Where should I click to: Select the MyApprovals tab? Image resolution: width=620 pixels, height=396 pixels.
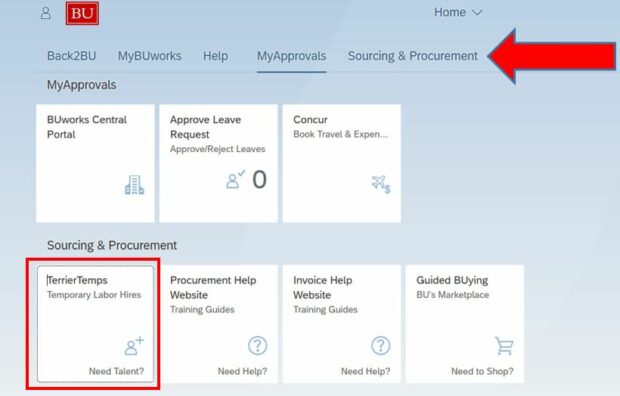291,56
